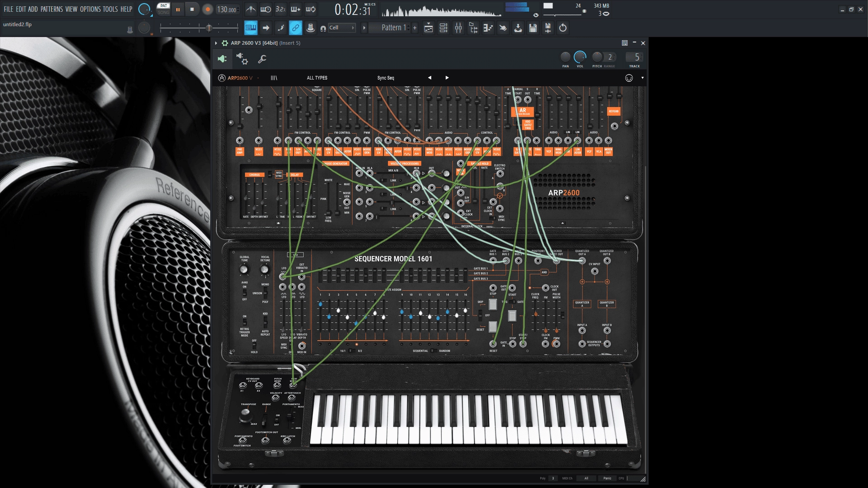Viewport: 868px width, 488px height.
Task: Pause playback
Action: (x=178, y=9)
